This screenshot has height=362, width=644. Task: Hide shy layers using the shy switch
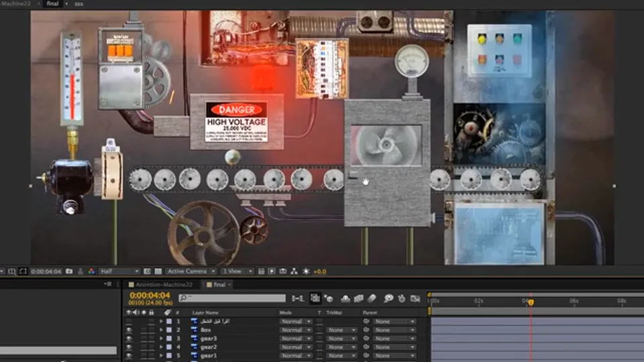[345, 298]
